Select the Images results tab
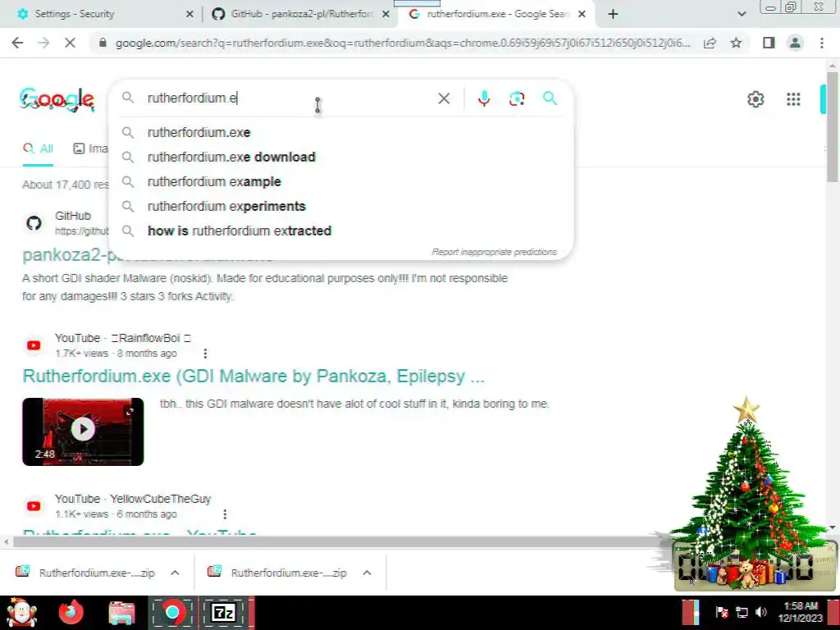The image size is (840, 630). tap(90, 149)
